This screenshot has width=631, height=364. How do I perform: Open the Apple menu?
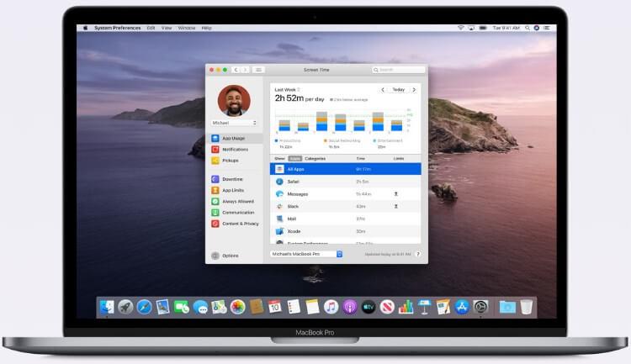pos(85,28)
